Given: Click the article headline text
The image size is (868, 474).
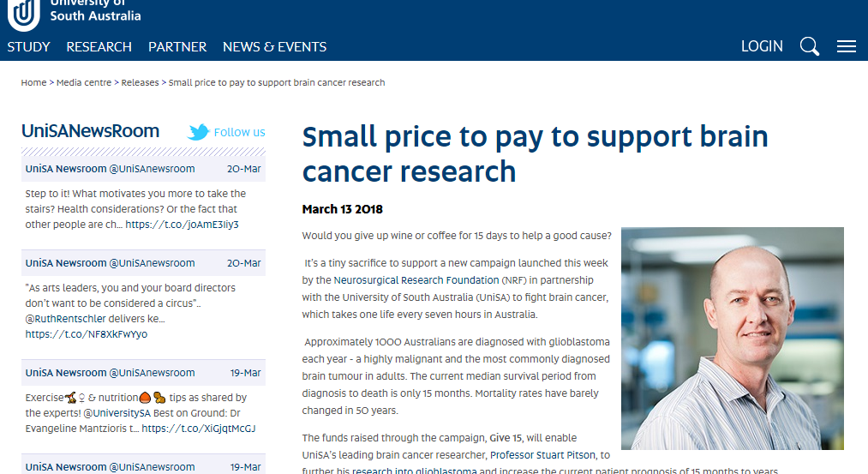Looking at the screenshot, I should (x=535, y=154).
